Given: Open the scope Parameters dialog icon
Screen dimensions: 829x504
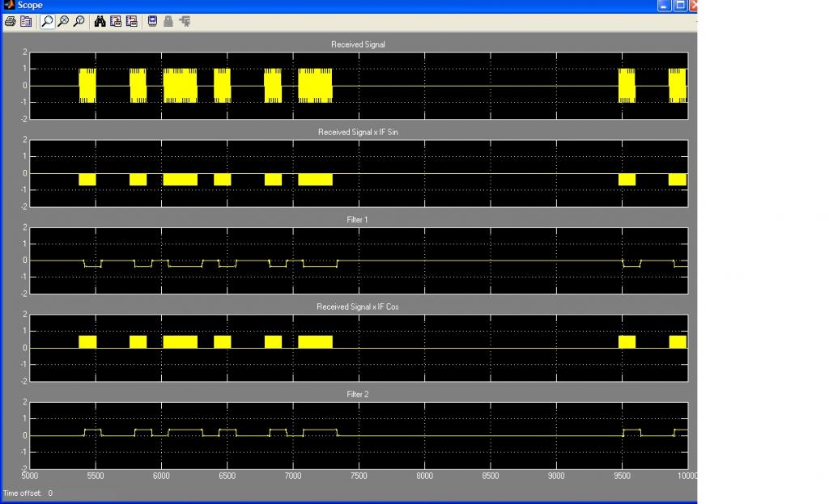Looking at the screenshot, I should (26, 22).
